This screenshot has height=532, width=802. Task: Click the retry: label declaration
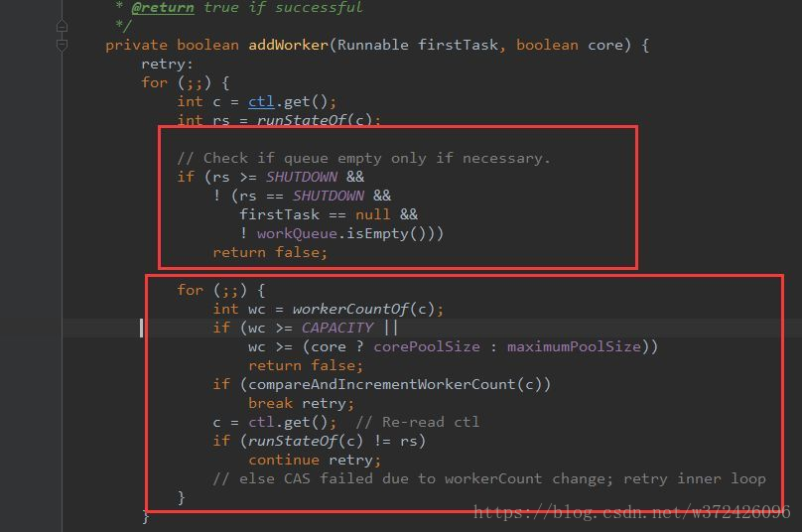[168, 65]
